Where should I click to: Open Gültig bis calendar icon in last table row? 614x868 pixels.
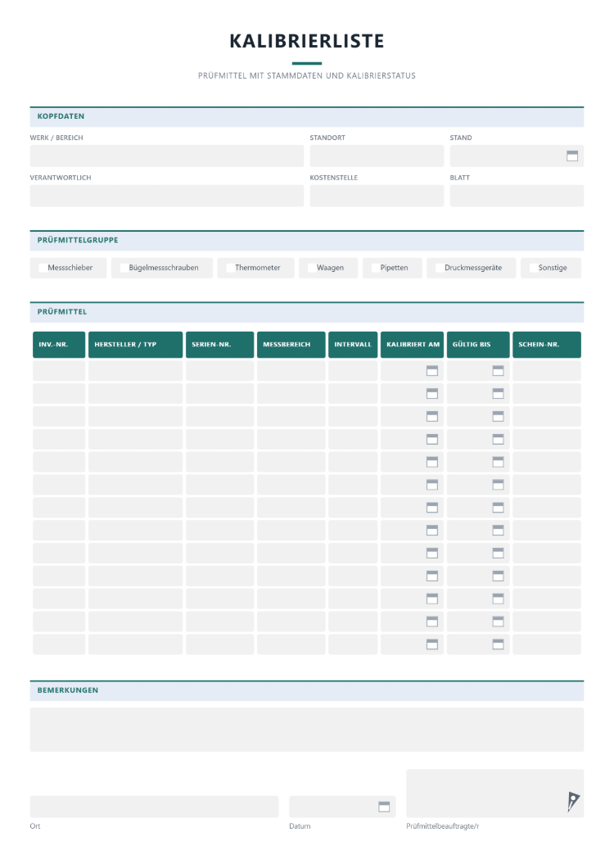click(x=498, y=644)
